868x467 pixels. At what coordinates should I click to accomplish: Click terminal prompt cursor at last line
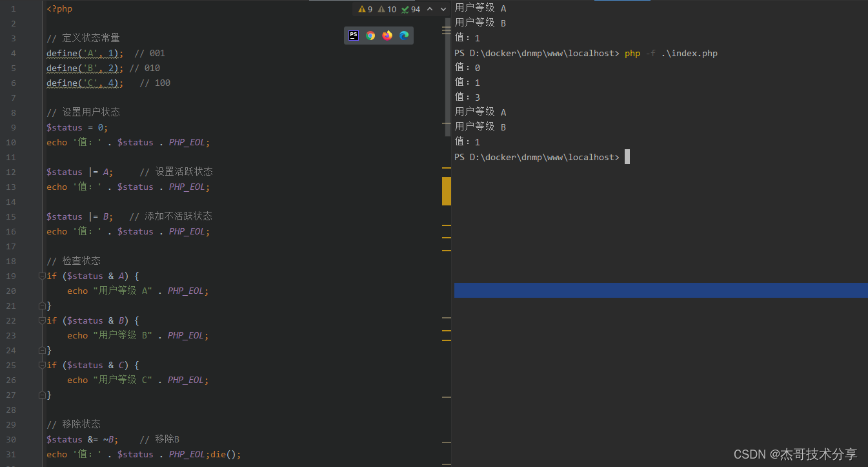[627, 157]
